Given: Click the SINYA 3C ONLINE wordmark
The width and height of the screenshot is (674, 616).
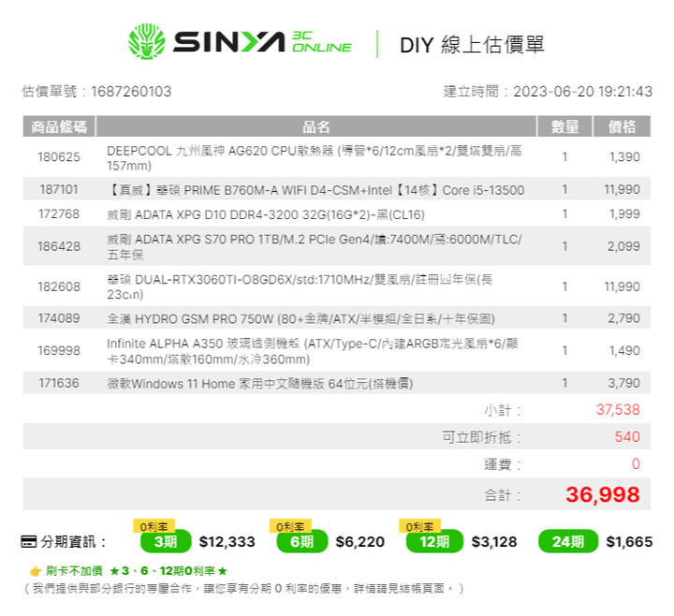Looking at the screenshot, I should (x=262, y=42).
